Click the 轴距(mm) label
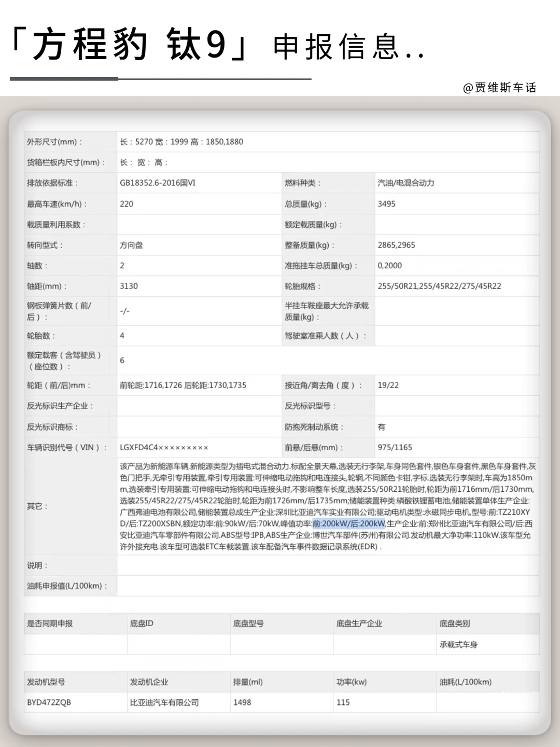Image resolution: width=560 pixels, height=747 pixels. (x=47, y=286)
